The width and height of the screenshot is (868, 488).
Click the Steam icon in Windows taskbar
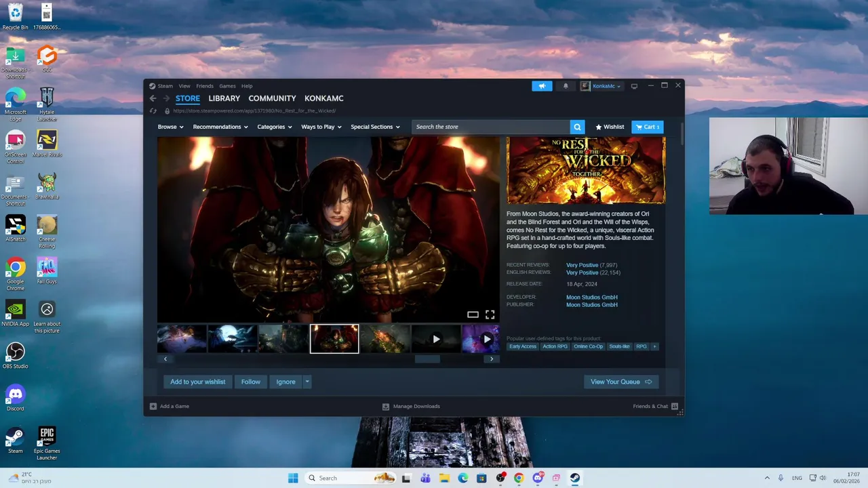coord(574,478)
